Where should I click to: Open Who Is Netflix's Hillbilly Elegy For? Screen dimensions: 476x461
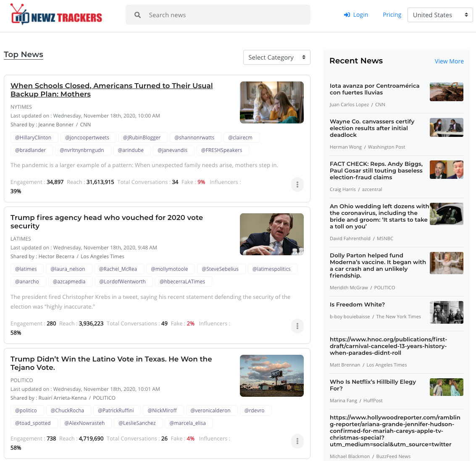coord(373,385)
